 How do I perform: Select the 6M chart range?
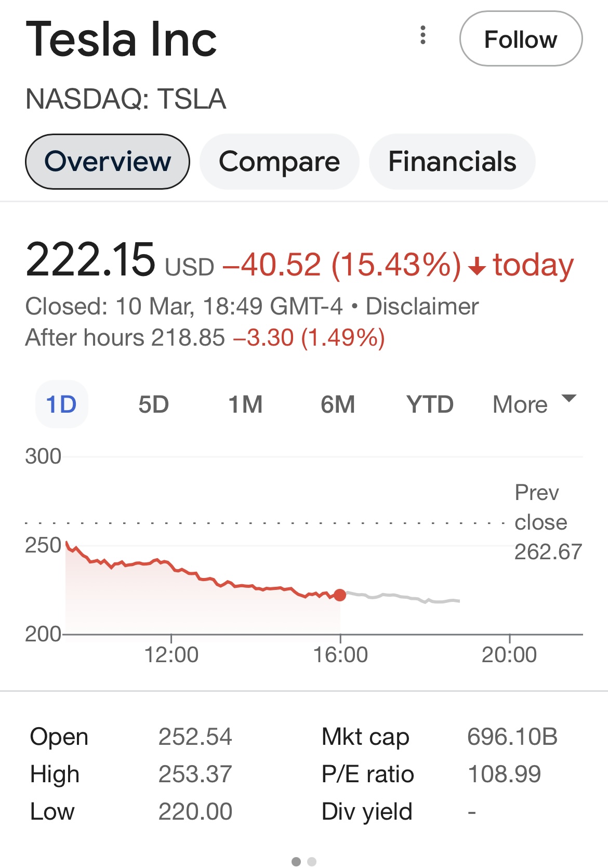click(x=338, y=404)
